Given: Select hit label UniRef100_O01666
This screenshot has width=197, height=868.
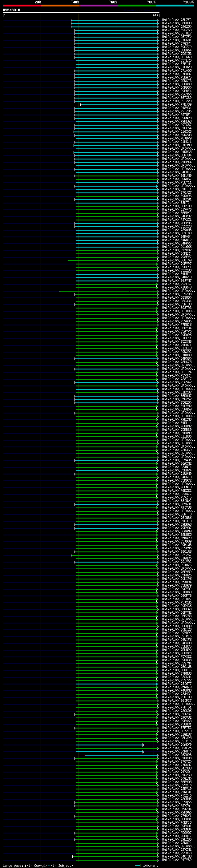Looking at the screenshot, I should (x=177, y=247).
